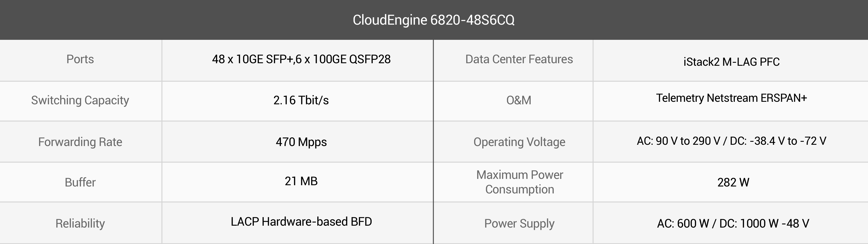Click the iStack2 M-LAG PFC value
Viewport: 868px width, 244px height.
click(x=731, y=62)
